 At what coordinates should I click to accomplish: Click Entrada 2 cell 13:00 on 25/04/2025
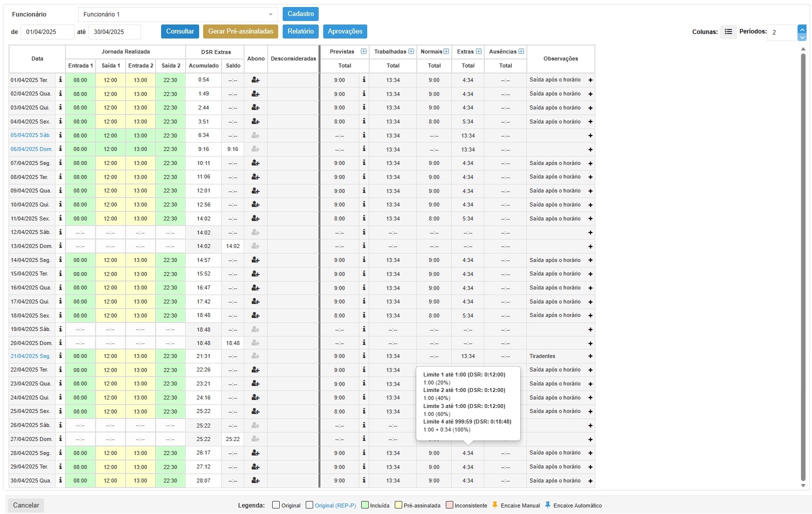[140, 411]
